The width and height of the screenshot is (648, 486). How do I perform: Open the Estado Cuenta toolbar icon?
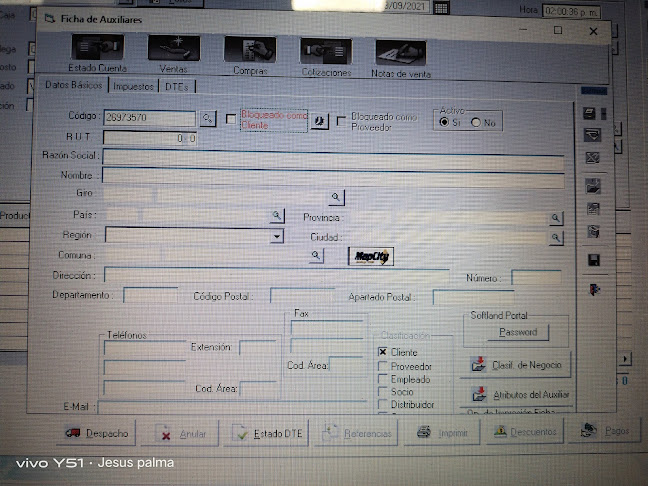coord(97,50)
